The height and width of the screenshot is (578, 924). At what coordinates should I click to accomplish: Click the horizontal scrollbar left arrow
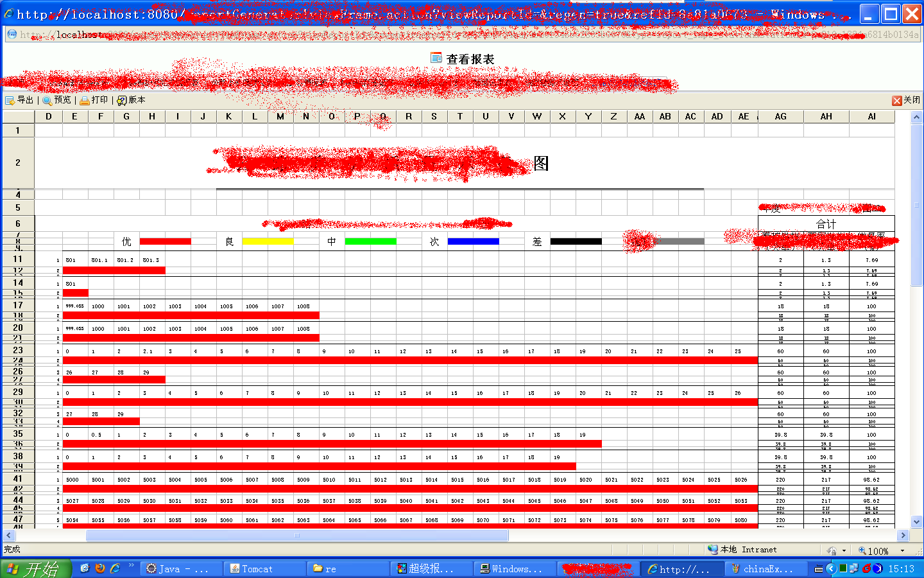(8, 535)
